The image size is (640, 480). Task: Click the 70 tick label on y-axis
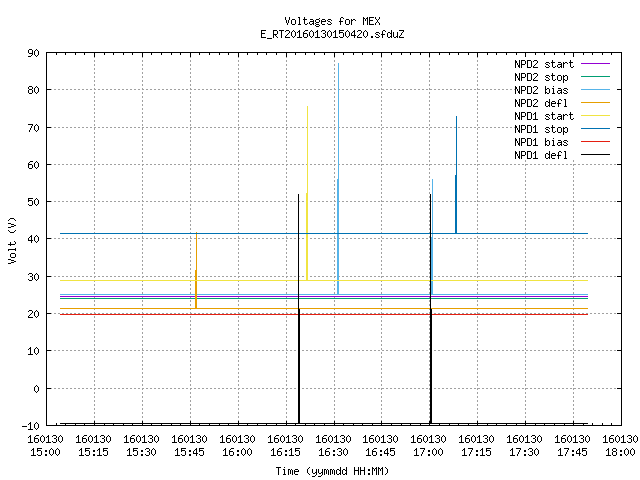(34, 128)
